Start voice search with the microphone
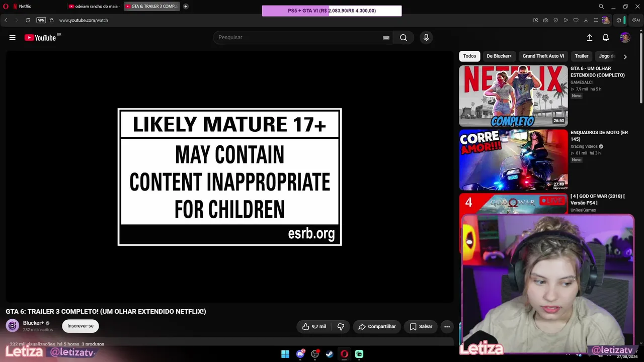The image size is (644, 362). click(x=426, y=38)
